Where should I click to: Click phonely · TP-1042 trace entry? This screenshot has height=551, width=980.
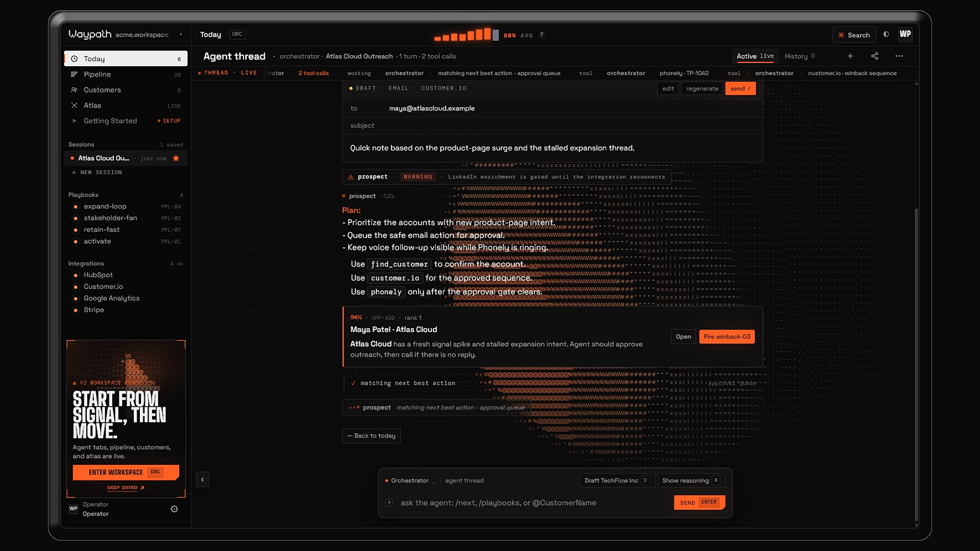click(684, 73)
